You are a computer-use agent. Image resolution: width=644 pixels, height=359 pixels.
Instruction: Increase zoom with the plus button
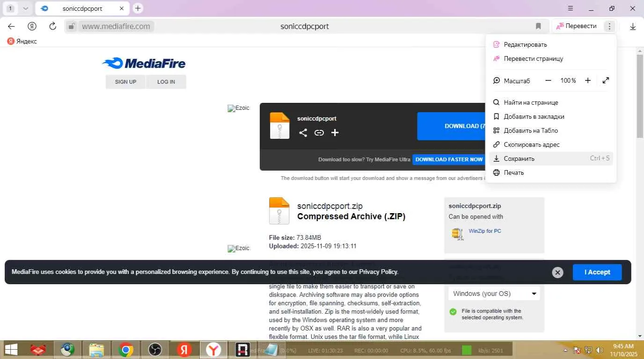click(588, 80)
